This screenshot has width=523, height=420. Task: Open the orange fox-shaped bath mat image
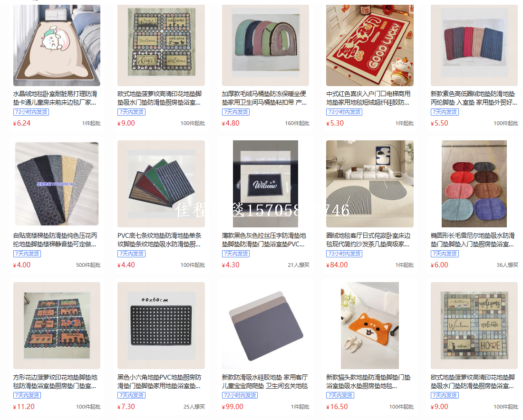coord(369,326)
